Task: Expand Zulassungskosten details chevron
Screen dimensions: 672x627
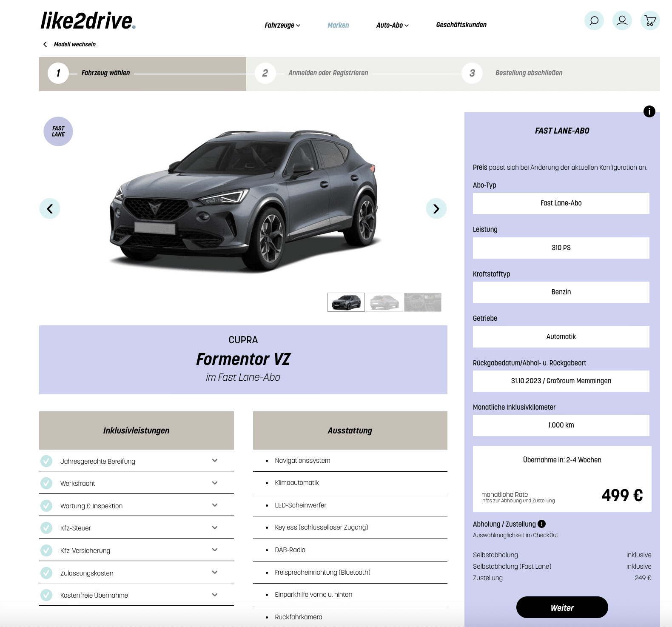Action: point(215,572)
